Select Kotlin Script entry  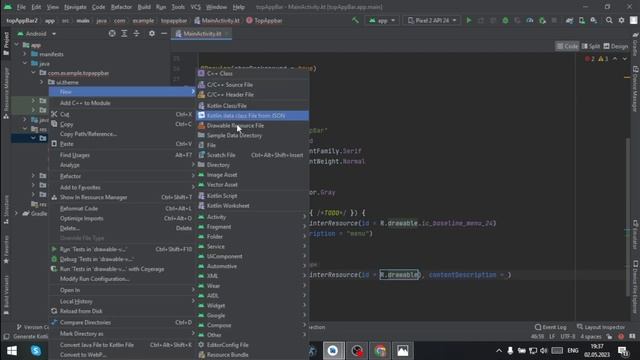click(252, 196)
